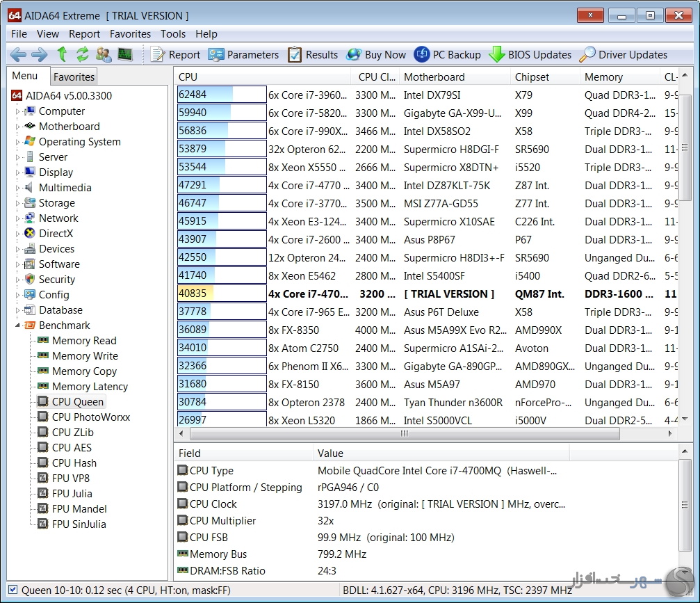Click the Results clipboard icon

[295, 54]
